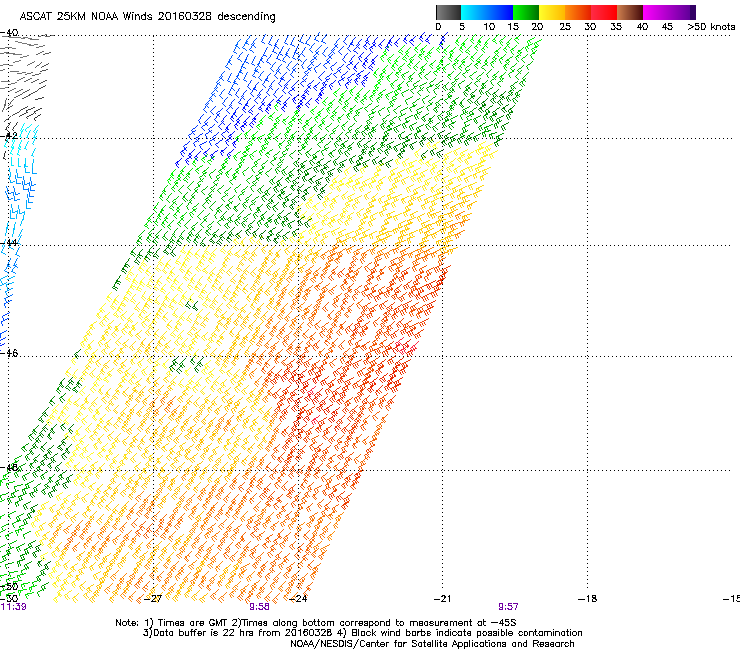Click the note line 'Times are GMT'

(192, 623)
